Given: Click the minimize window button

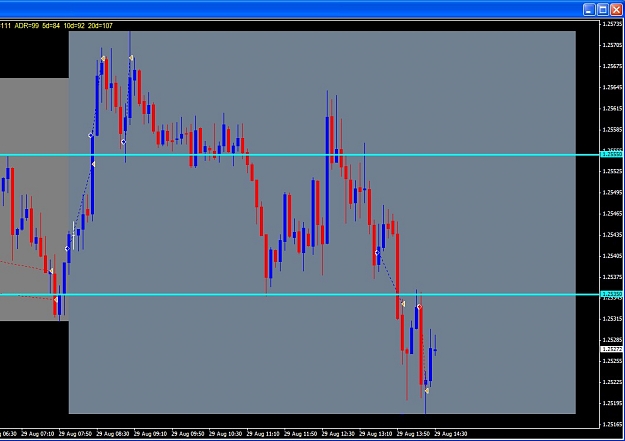Looking at the screenshot, I should [589, 10].
